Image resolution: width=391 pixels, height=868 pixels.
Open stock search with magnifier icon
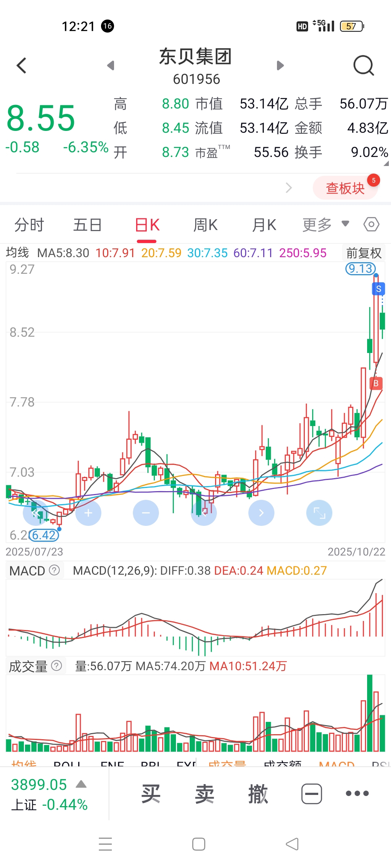click(x=363, y=65)
